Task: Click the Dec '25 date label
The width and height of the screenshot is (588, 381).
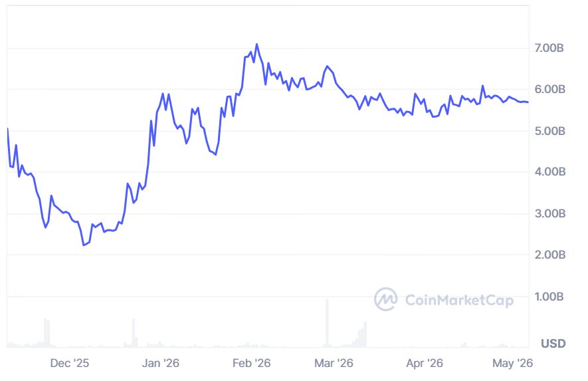Action: (69, 363)
